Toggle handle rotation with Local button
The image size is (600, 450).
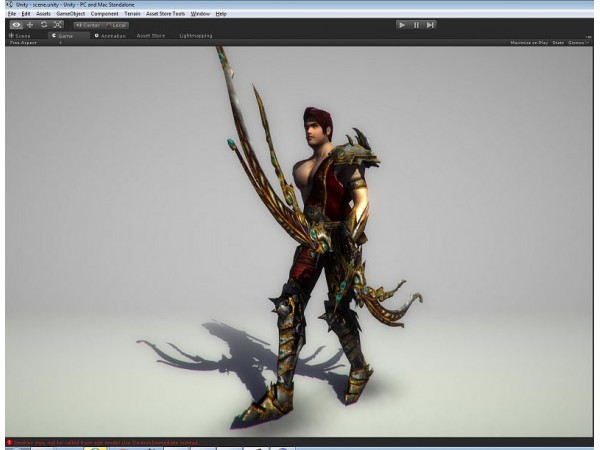click(x=116, y=25)
